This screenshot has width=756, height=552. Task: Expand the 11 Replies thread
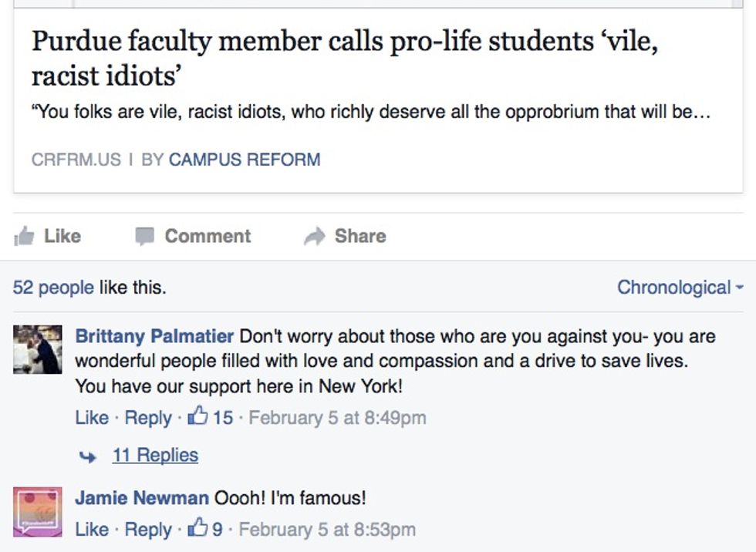coord(155,456)
